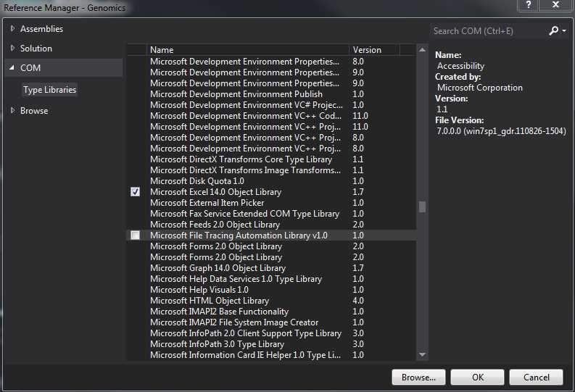The height and width of the screenshot is (392, 575).
Task: Sort list by Version column header
Action: tap(374, 50)
